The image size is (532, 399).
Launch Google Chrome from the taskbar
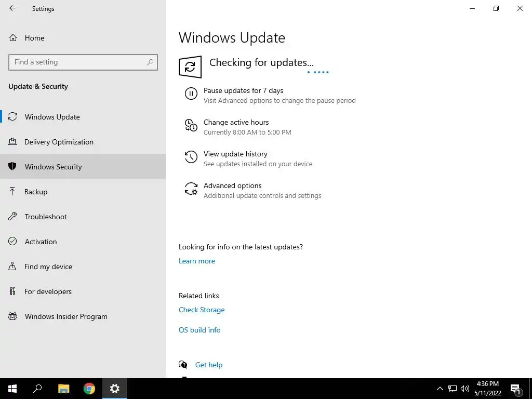pos(89,389)
